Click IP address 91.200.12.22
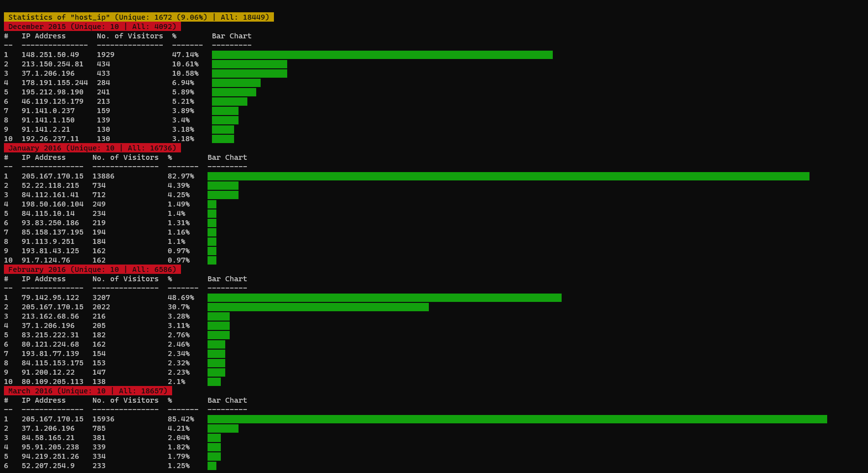This screenshot has width=868, height=473. (48, 372)
